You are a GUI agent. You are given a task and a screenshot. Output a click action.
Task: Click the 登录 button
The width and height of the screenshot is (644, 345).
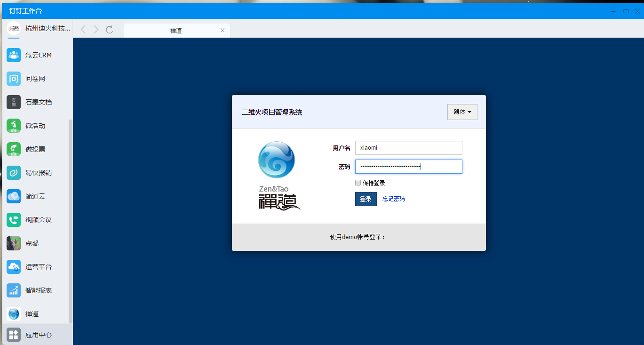pyautogui.click(x=366, y=199)
